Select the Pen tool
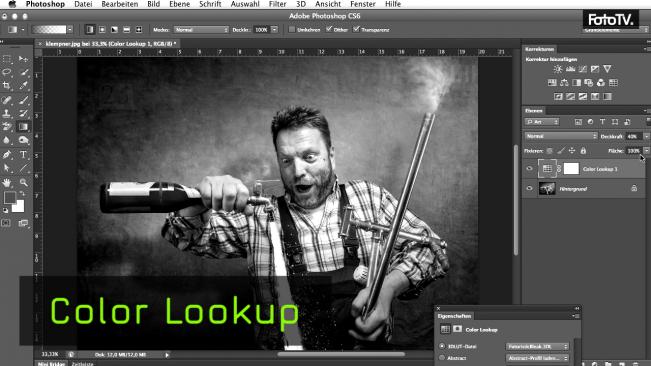 click(7, 155)
